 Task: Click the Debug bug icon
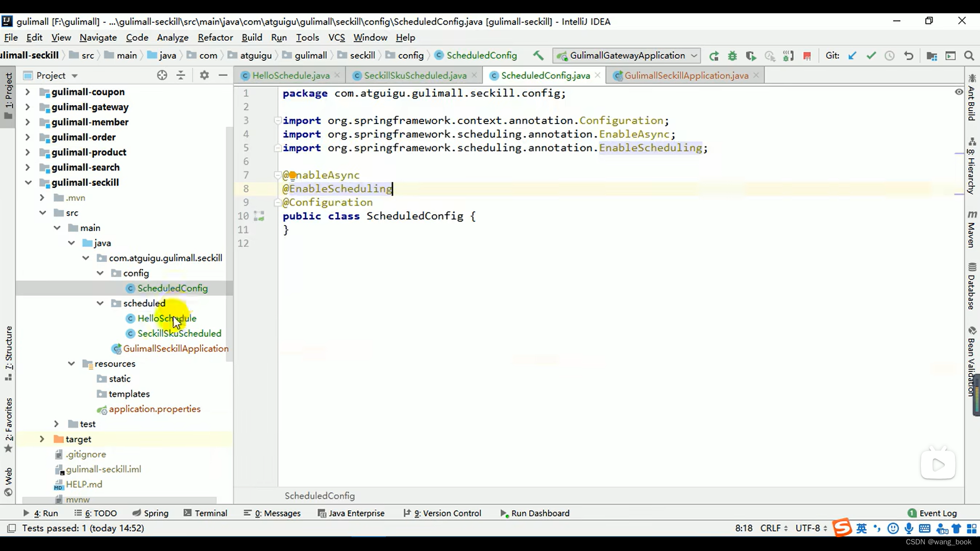[732, 56]
